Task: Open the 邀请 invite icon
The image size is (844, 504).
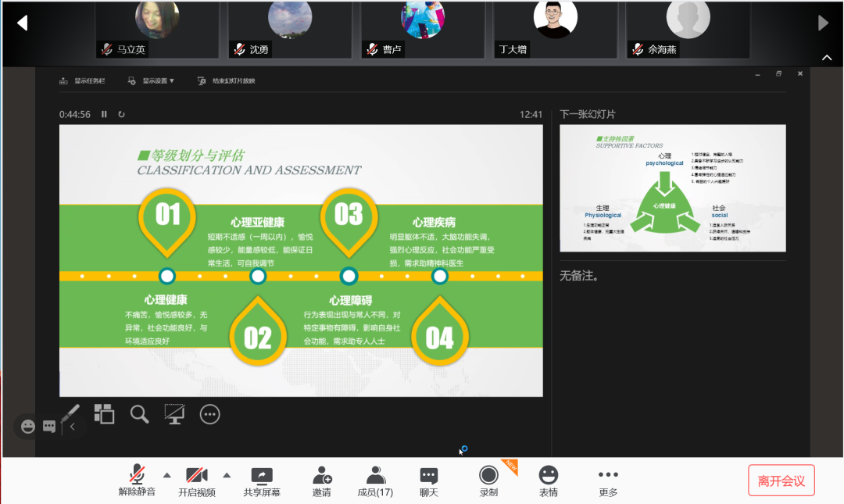Action: pos(321,475)
